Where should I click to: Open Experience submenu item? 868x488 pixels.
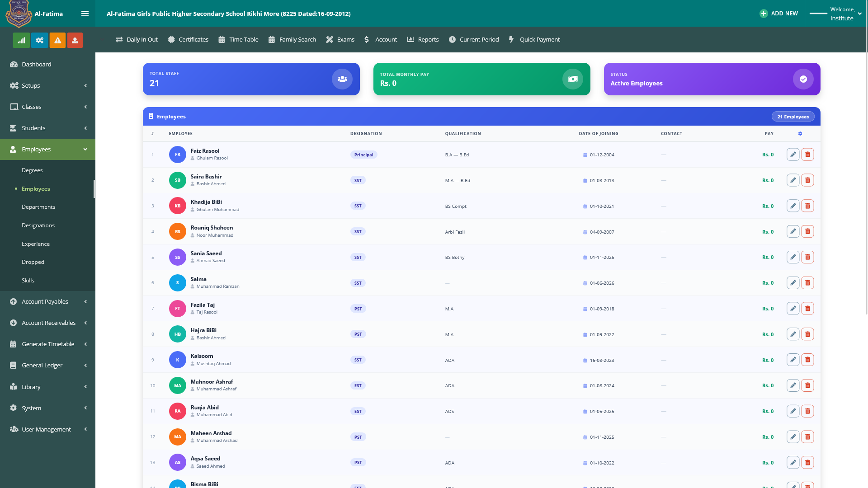pyautogui.click(x=36, y=244)
